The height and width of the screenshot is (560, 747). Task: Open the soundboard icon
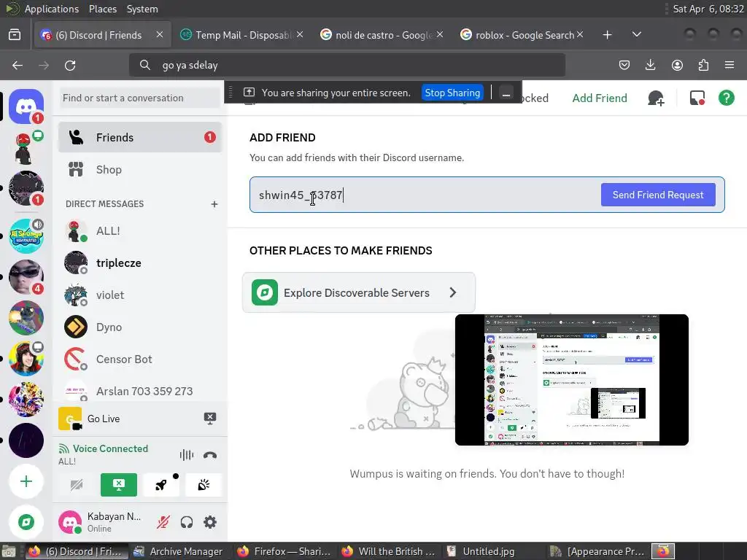tap(204, 485)
